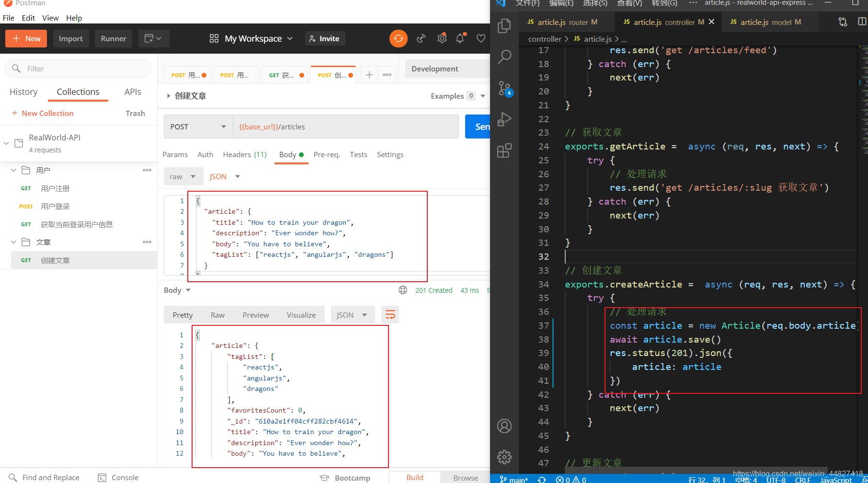This screenshot has height=483, width=868.
Task: Click the synchronize changes icon in status bar
Action: tap(542, 479)
